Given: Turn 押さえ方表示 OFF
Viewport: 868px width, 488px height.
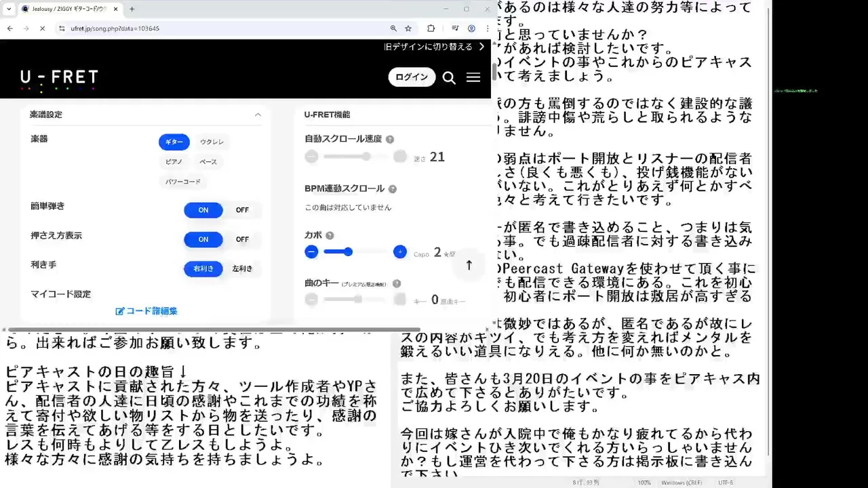Looking at the screenshot, I should [x=242, y=239].
